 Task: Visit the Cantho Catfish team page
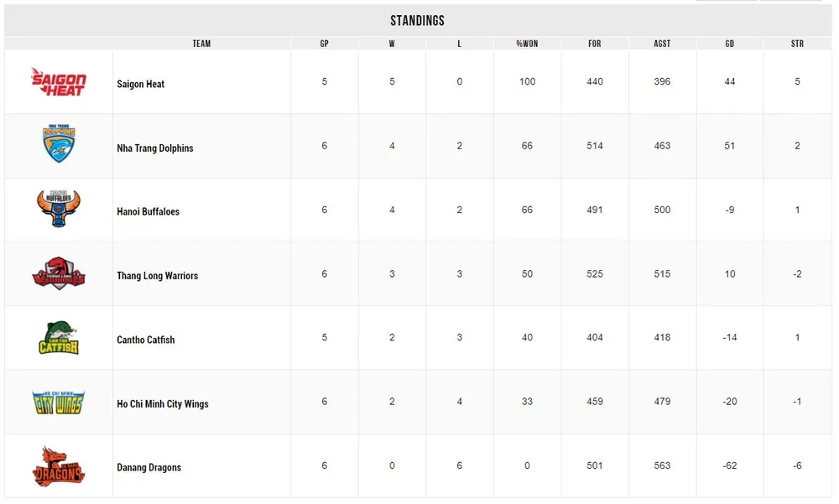coord(146,340)
